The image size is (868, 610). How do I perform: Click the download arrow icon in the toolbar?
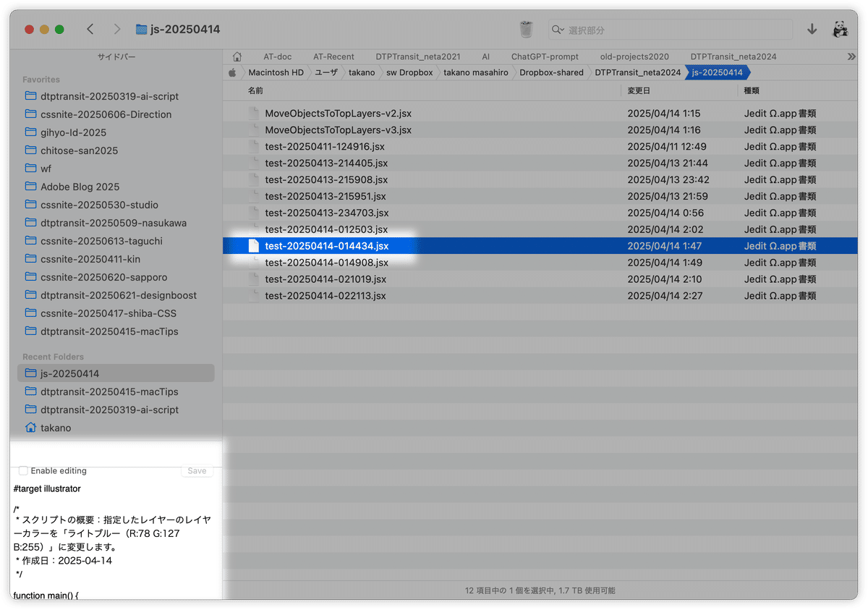[812, 29]
